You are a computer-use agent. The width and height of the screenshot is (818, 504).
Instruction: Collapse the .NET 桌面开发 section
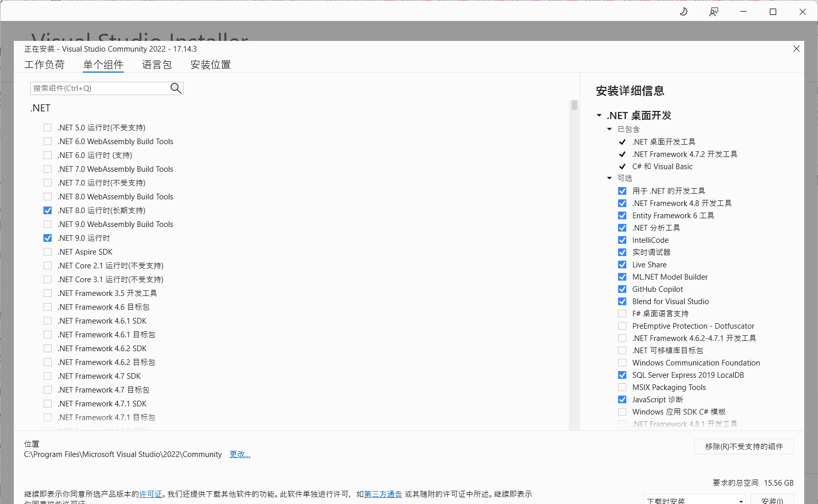click(x=599, y=116)
